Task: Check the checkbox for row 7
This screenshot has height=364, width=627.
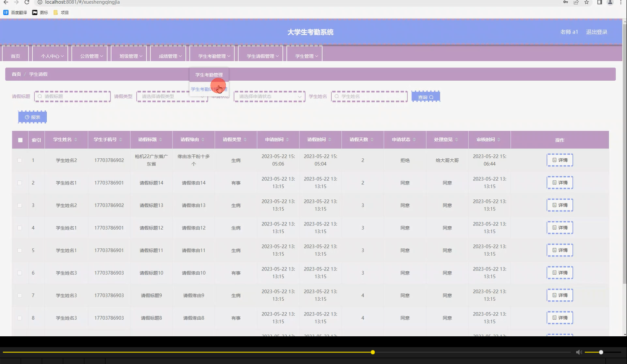Action: 19,295
